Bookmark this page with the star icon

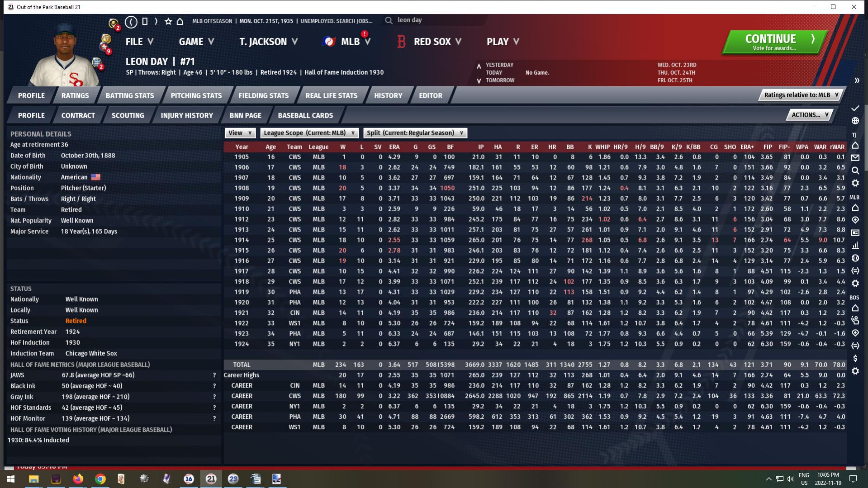click(x=168, y=21)
